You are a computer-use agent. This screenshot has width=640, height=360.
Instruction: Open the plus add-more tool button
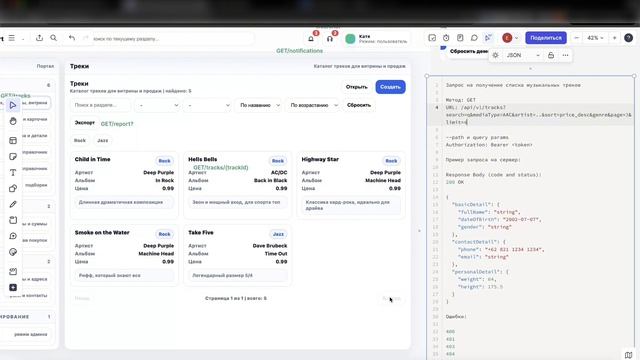click(13, 287)
